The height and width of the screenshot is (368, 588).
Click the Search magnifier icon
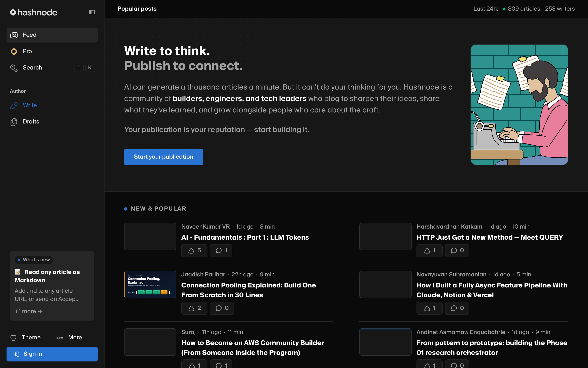coord(14,68)
